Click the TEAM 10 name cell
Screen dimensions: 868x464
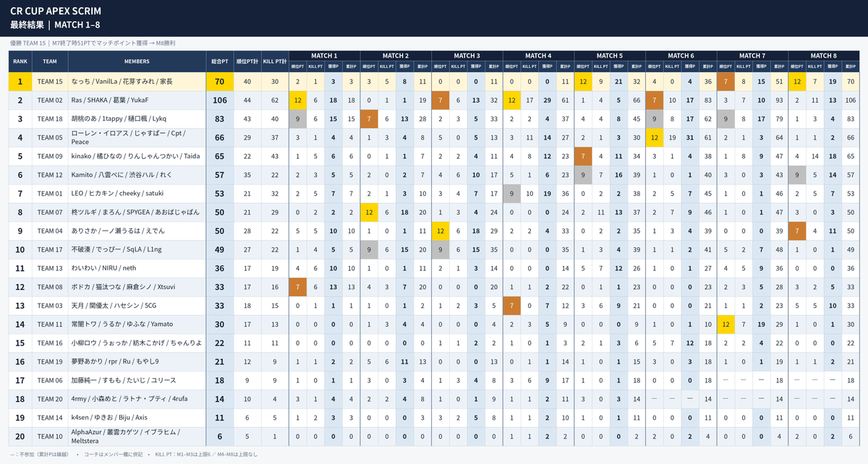(50, 437)
